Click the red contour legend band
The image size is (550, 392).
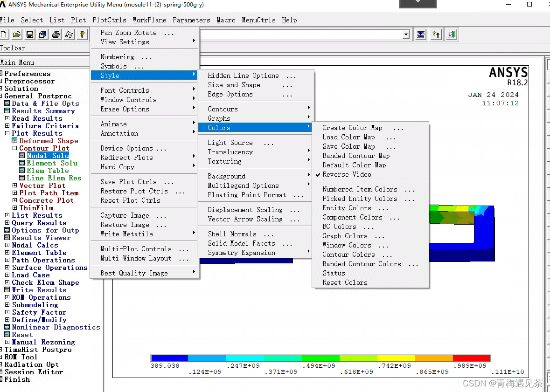point(471,358)
